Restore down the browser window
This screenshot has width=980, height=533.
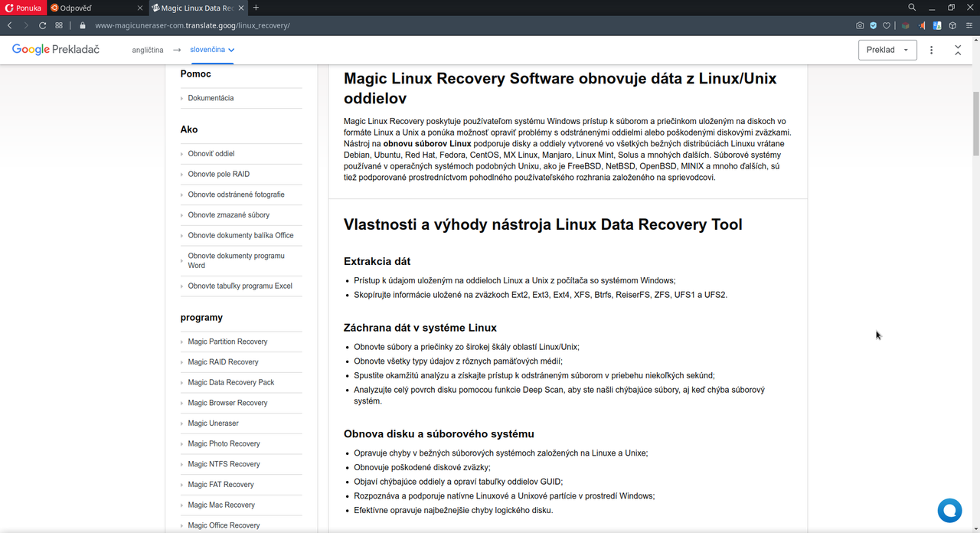(951, 8)
